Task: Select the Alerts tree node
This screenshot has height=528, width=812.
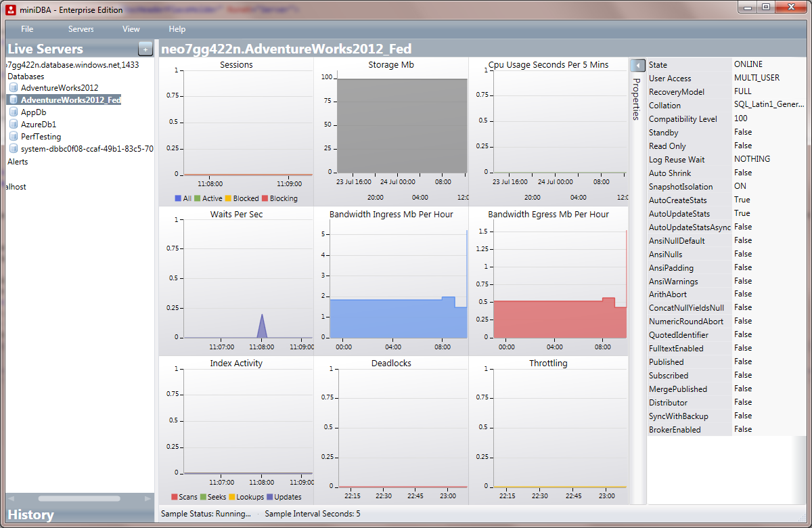Action: click(18, 162)
